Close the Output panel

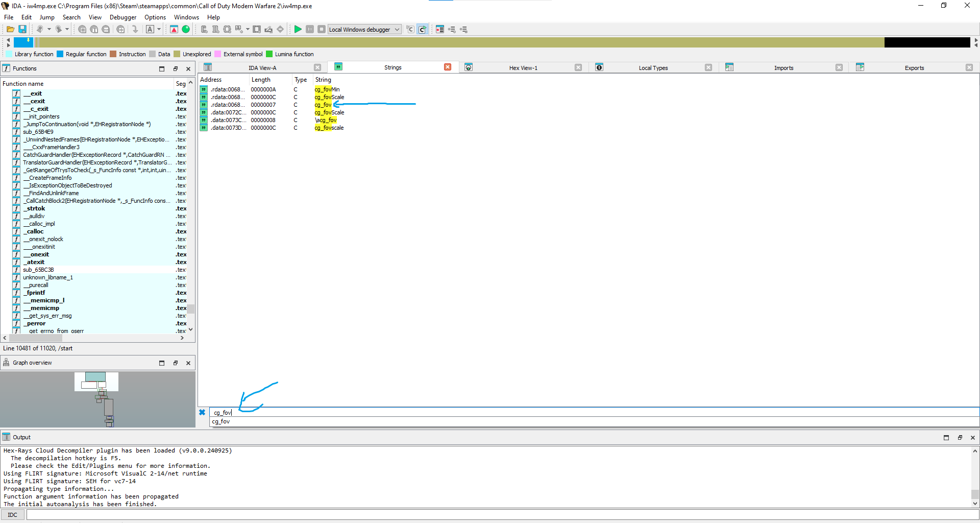(x=973, y=437)
